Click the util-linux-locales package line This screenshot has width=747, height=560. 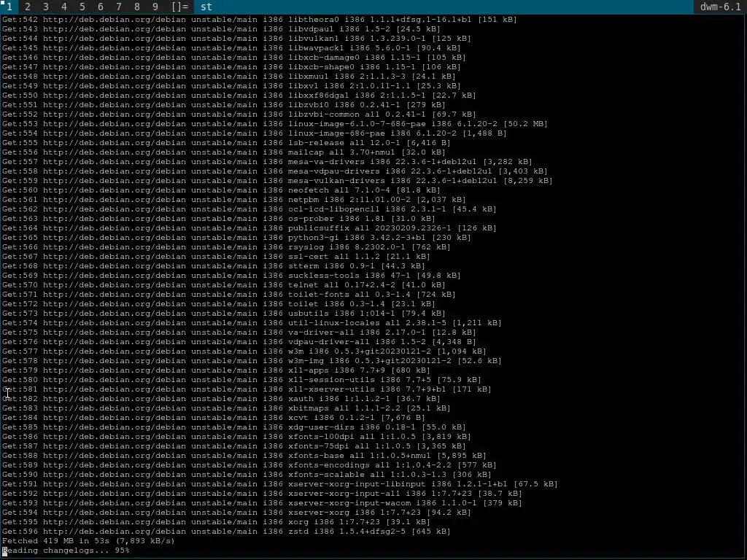pyautogui.click(x=252, y=323)
